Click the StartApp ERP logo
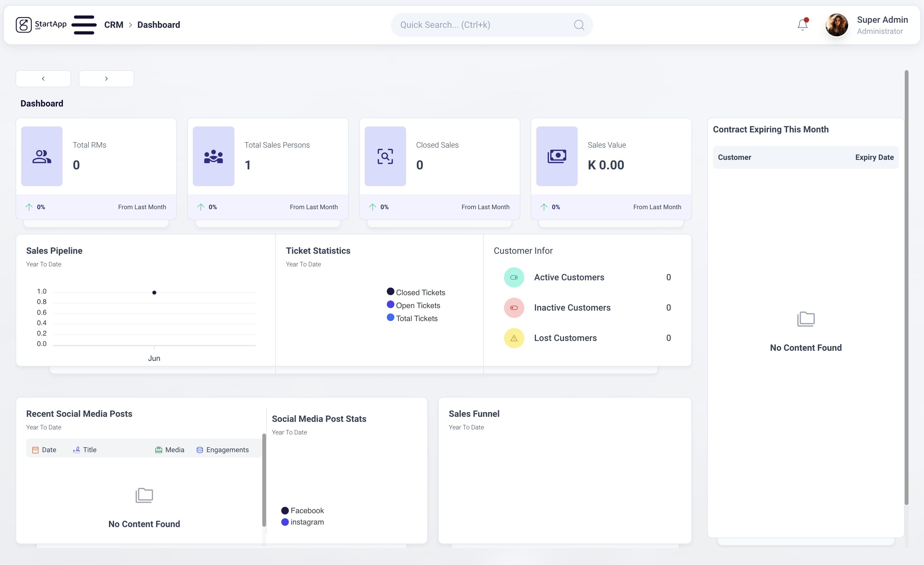This screenshot has height=565, width=924. pos(41,25)
